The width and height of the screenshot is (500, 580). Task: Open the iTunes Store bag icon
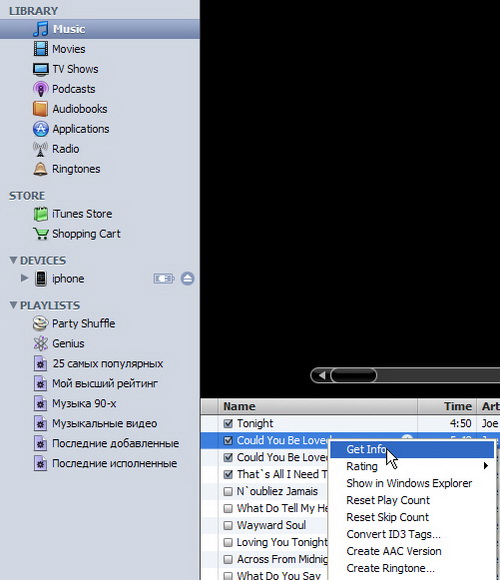41,214
